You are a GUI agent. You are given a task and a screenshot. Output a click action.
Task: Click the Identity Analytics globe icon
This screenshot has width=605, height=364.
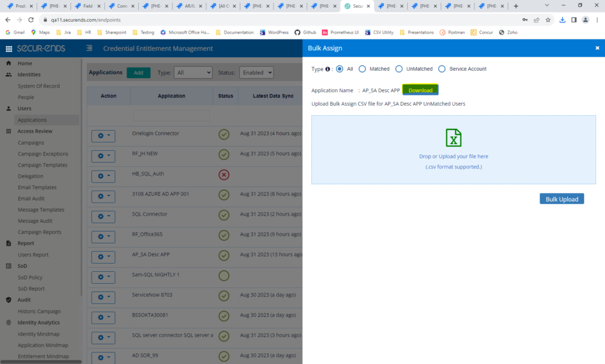click(x=8, y=323)
